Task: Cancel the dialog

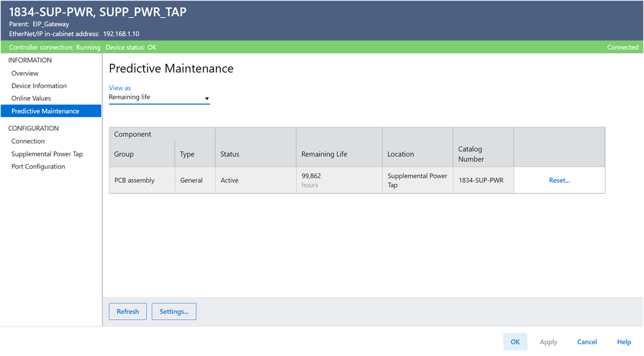Action: (x=587, y=342)
